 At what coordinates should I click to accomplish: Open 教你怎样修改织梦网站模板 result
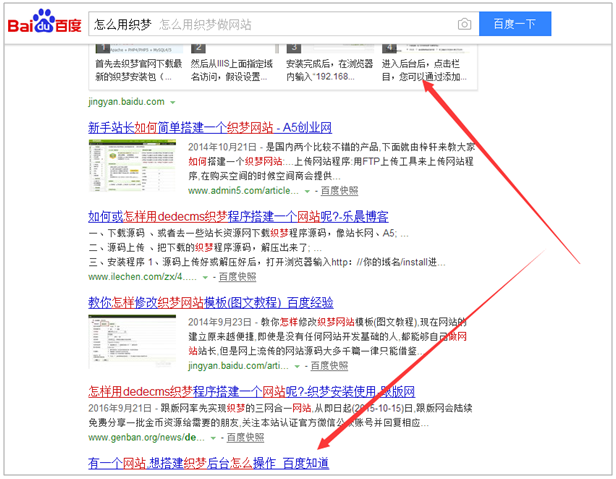(210, 303)
